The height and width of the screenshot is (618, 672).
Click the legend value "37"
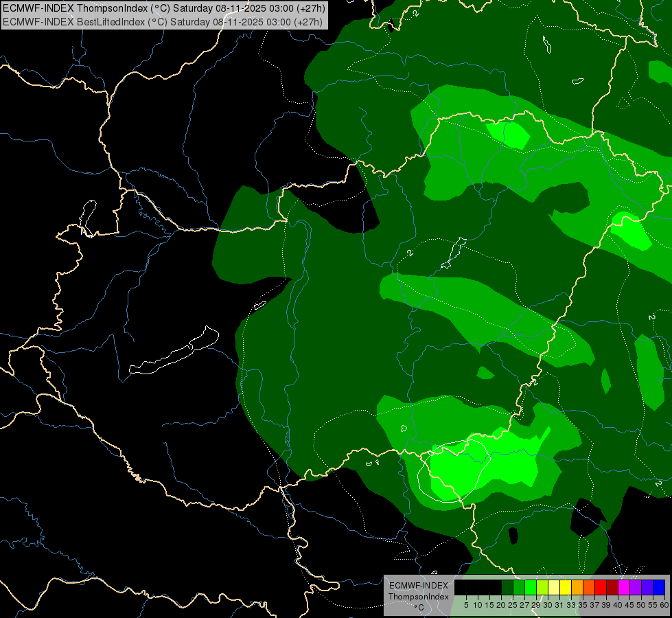(594, 605)
